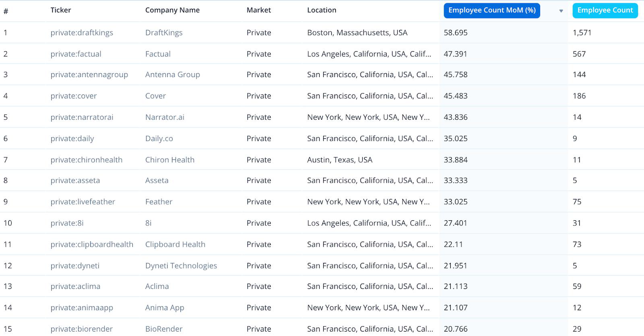Open the Feather company link
This screenshot has height=336, width=644.
(159, 201)
